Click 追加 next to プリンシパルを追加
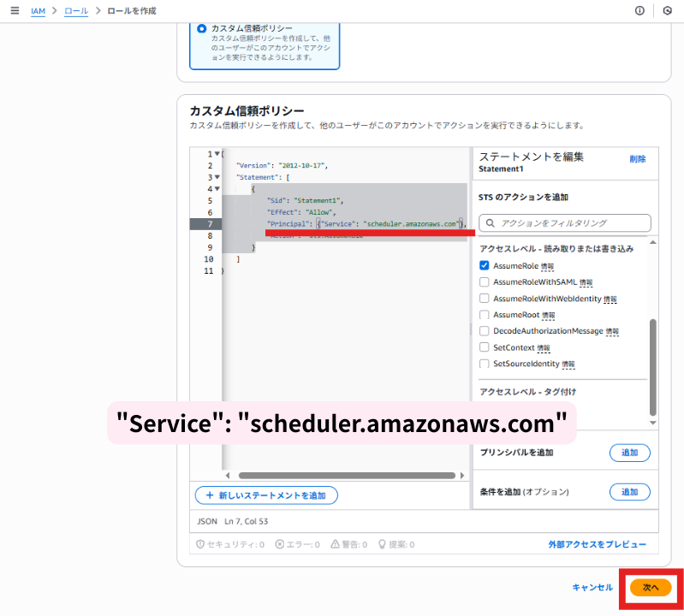The height and width of the screenshot is (616, 684). pos(629,453)
